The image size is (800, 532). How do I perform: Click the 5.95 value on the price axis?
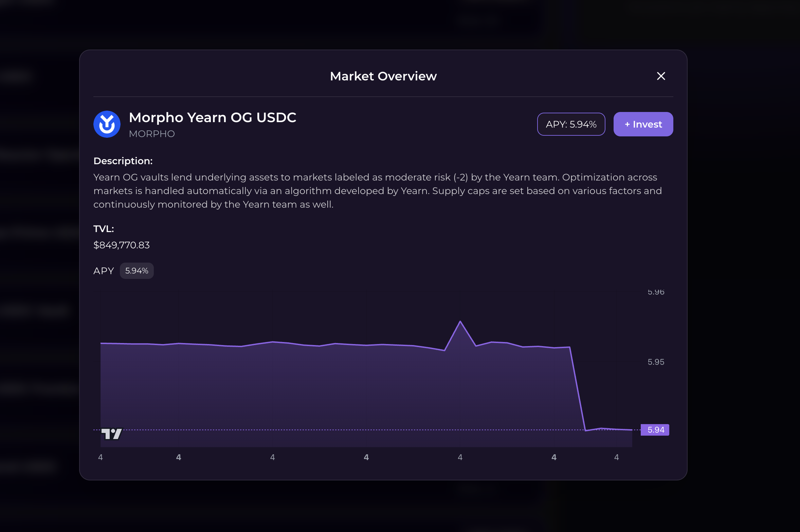(x=656, y=362)
